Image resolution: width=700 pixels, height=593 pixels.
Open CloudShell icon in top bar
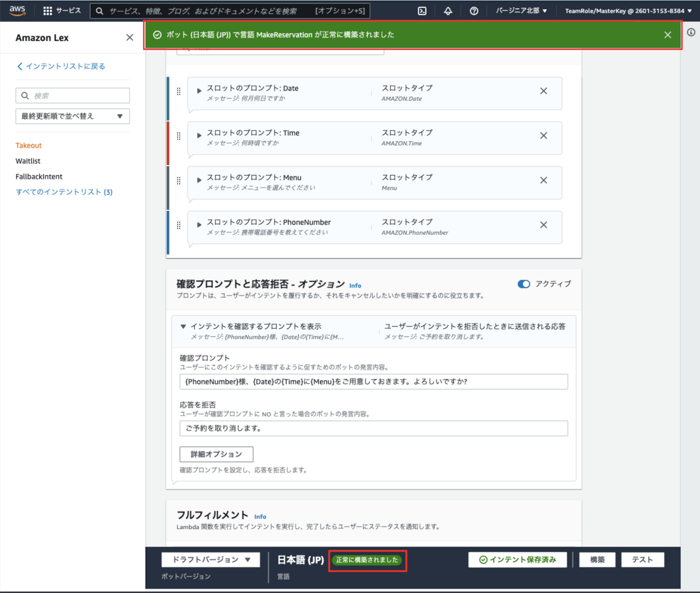tap(422, 10)
